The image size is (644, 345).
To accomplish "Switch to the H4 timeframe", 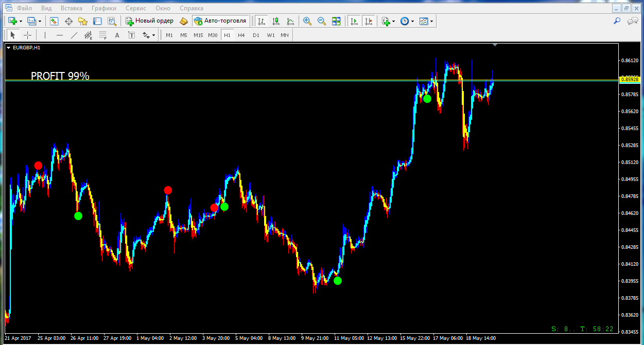I will [x=241, y=35].
